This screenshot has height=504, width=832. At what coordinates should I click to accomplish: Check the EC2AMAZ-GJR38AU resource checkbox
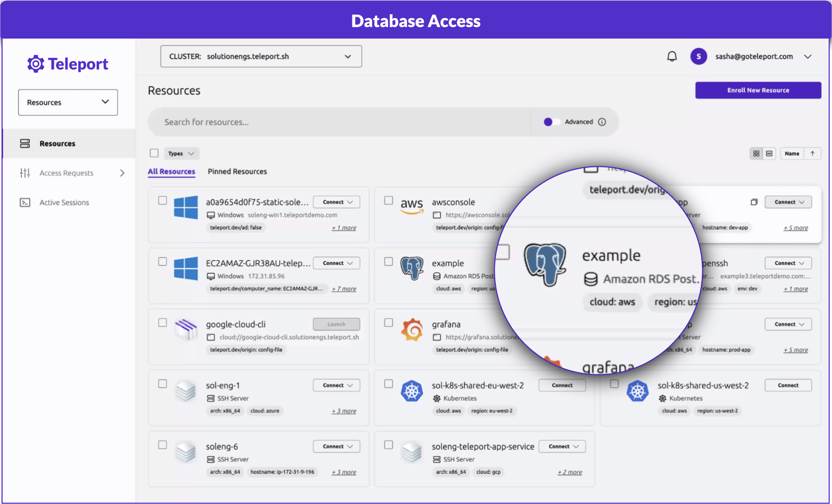point(162,261)
